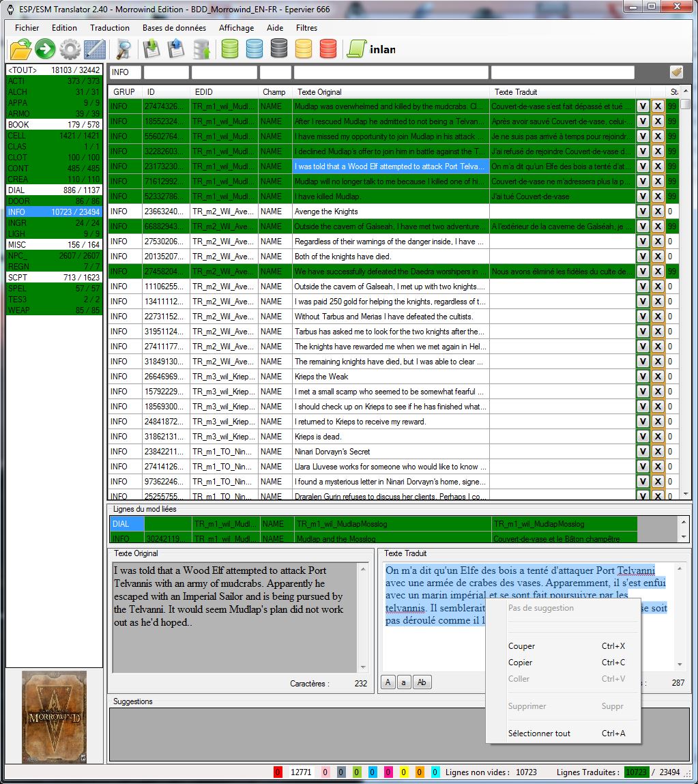Click V on 'Krieps is dead.' row
Screen dimensions: 698x784
point(643,437)
